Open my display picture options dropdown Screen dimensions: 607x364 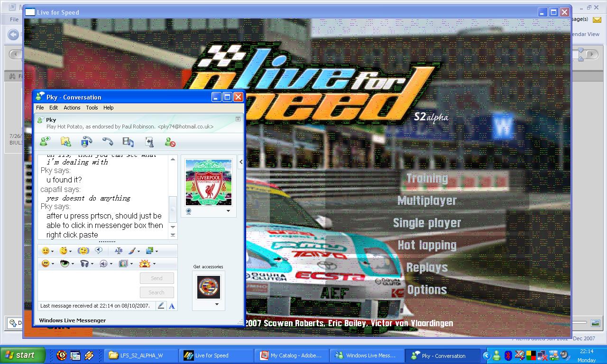tap(217, 304)
